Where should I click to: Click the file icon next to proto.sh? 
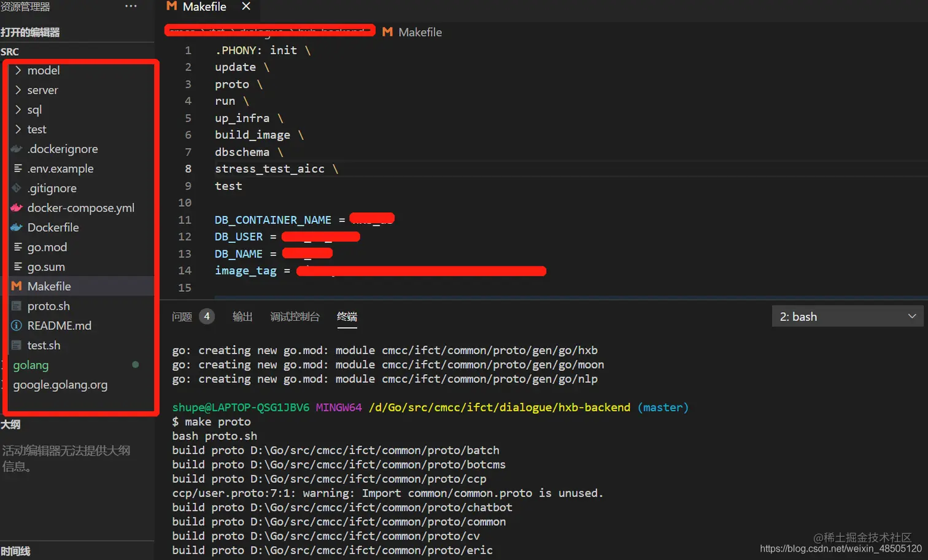point(17,306)
